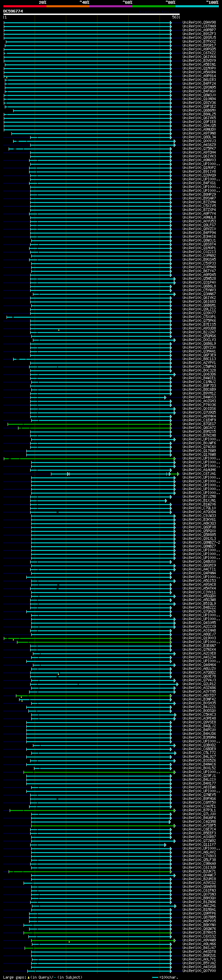Open hit UniRef100_Q9SMJ5

199,38
